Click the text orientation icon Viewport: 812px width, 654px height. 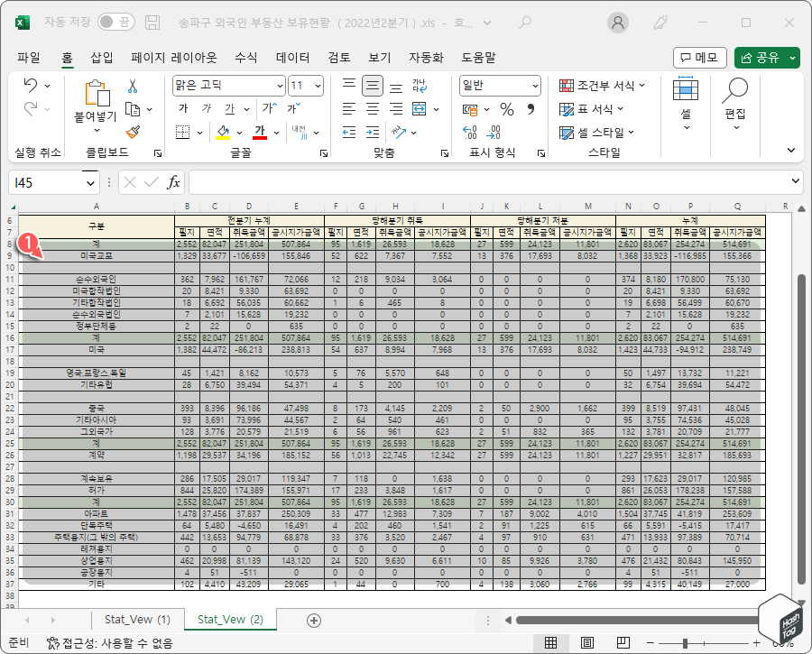[399, 133]
